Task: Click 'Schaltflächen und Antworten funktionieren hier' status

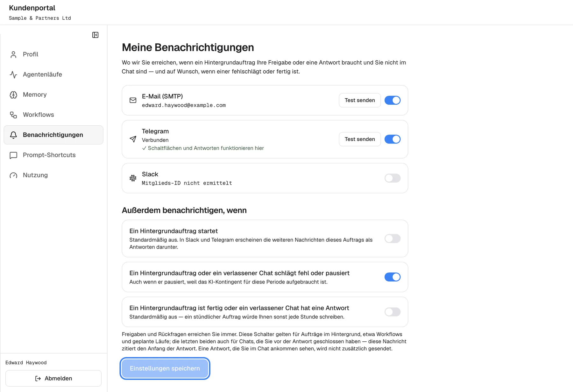Action: (x=203, y=148)
